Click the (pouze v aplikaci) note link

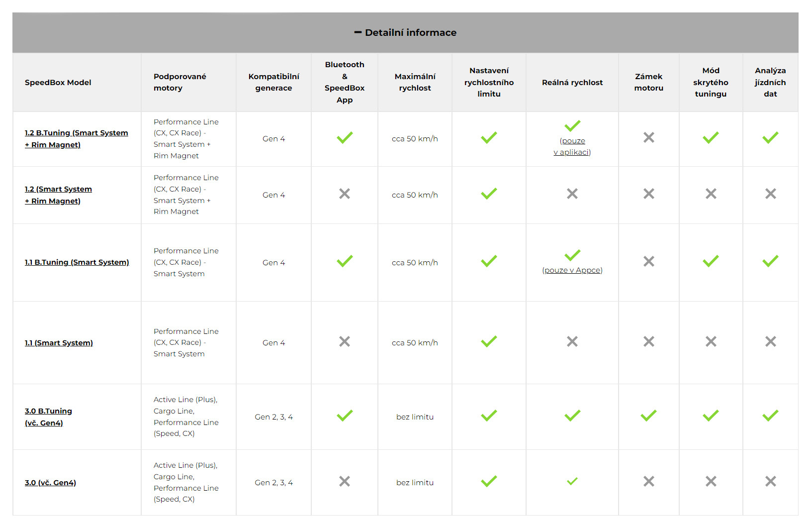(x=572, y=147)
